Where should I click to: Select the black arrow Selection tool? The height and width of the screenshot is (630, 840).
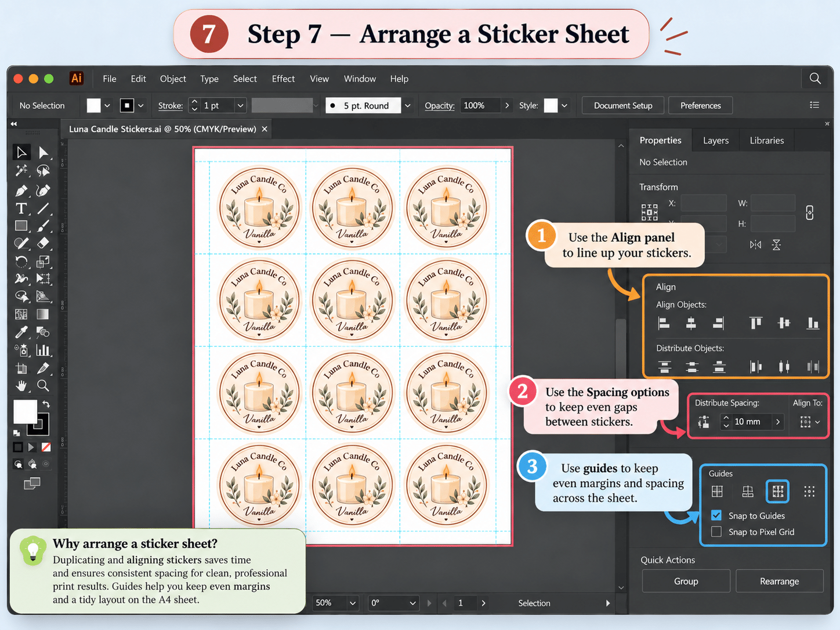point(21,153)
